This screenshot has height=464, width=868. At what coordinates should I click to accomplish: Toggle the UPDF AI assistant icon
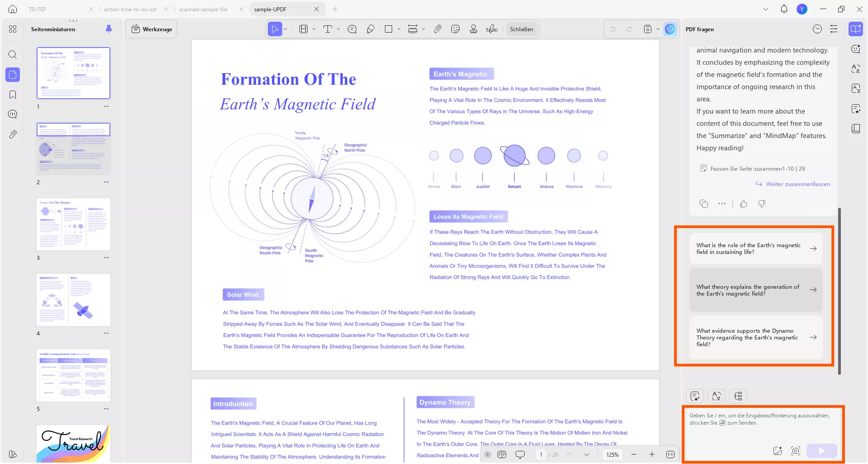(670, 29)
